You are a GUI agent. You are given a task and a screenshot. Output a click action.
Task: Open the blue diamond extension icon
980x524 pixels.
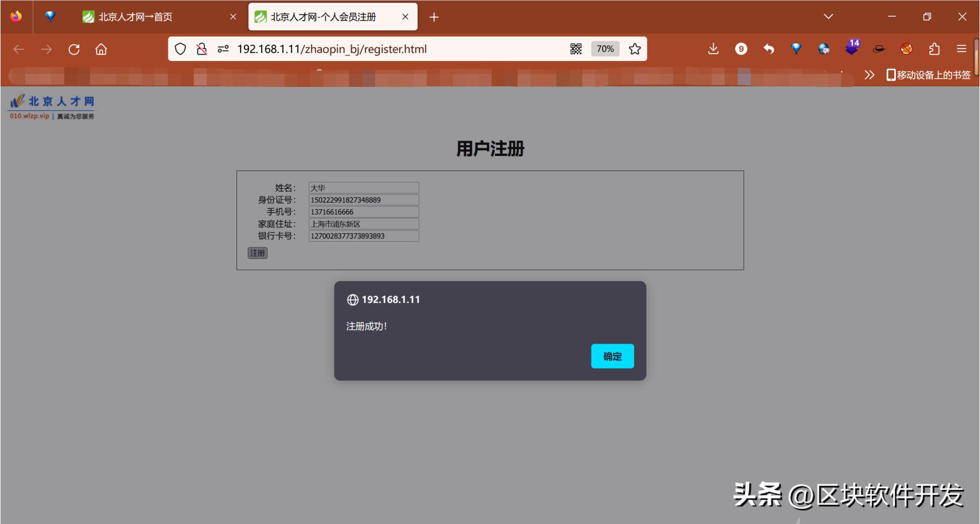(x=796, y=49)
